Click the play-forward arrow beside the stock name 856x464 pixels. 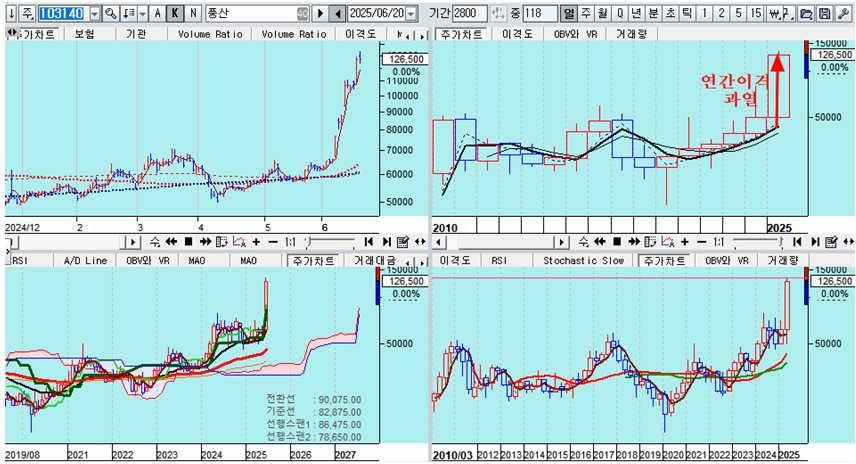click(x=320, y=14)
